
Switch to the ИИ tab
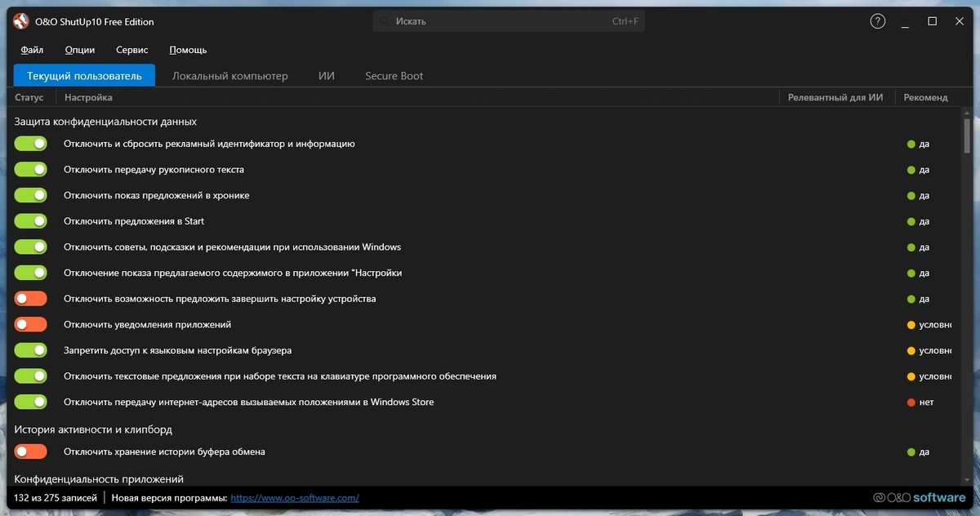tap(327, 76)
